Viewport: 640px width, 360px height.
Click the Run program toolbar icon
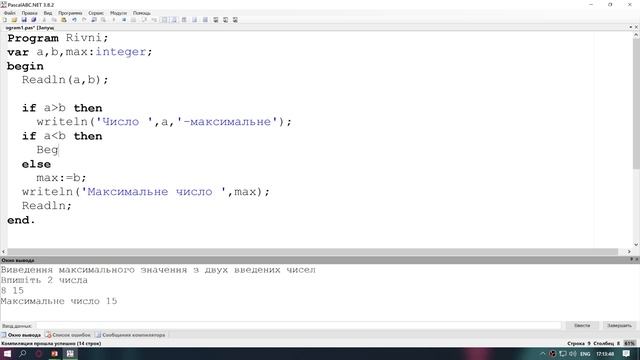[x=114, y=20]
